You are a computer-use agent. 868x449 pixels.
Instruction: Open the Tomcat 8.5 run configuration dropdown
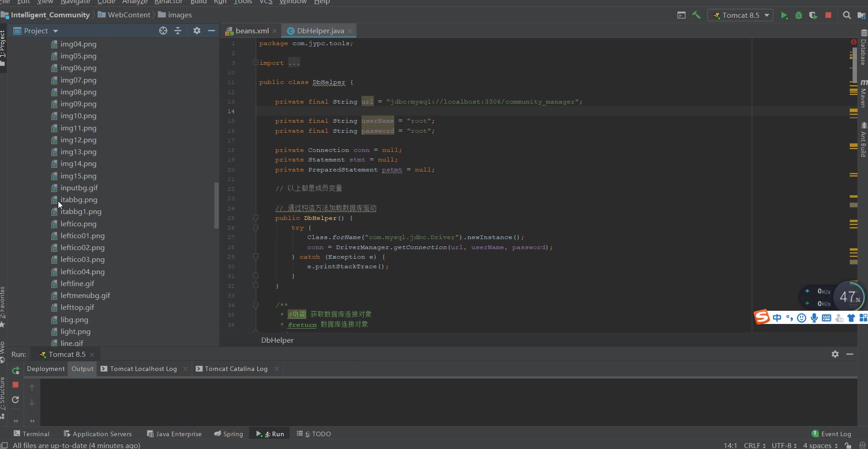[x=740, y=15]
